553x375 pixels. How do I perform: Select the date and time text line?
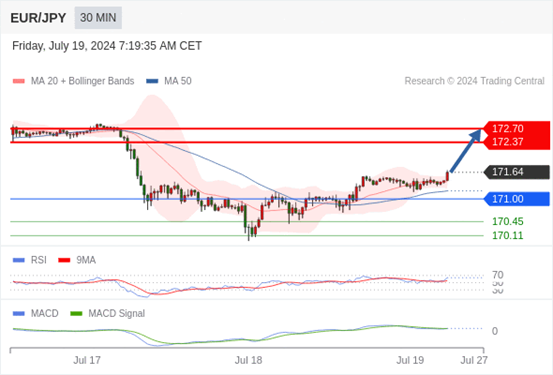[x=107, y=46]
